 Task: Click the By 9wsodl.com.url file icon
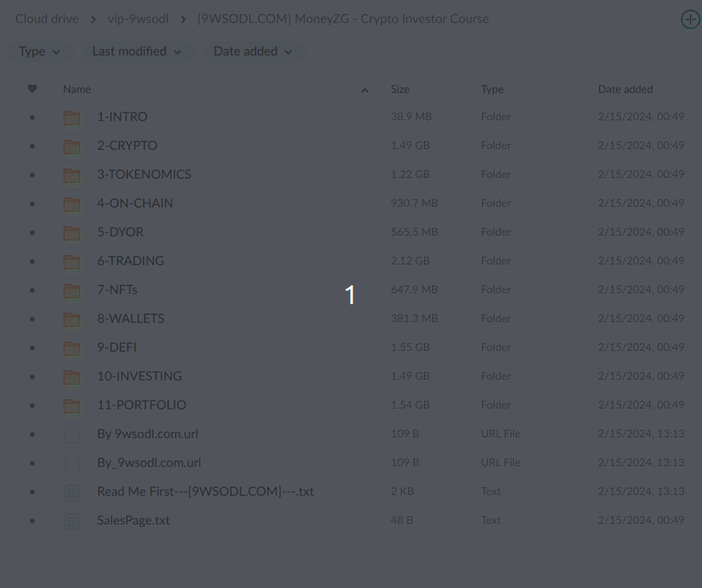click(x=71, y=435)
